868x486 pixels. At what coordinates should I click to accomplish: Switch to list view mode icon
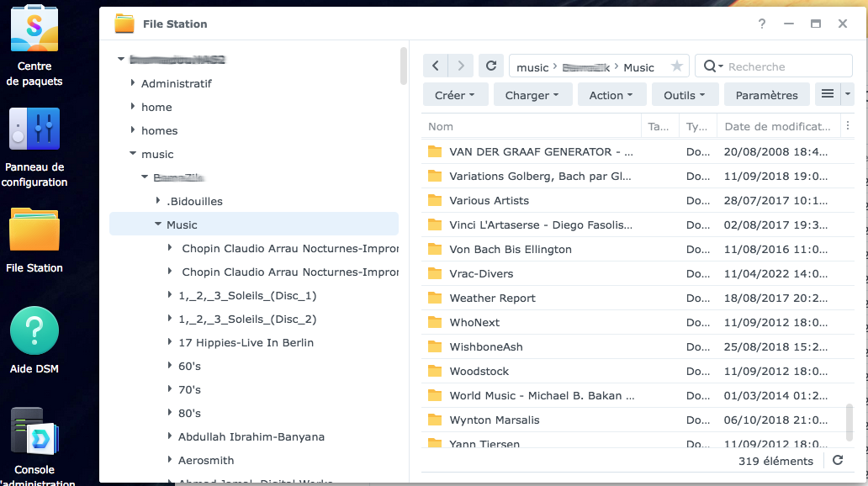[828, 95]
